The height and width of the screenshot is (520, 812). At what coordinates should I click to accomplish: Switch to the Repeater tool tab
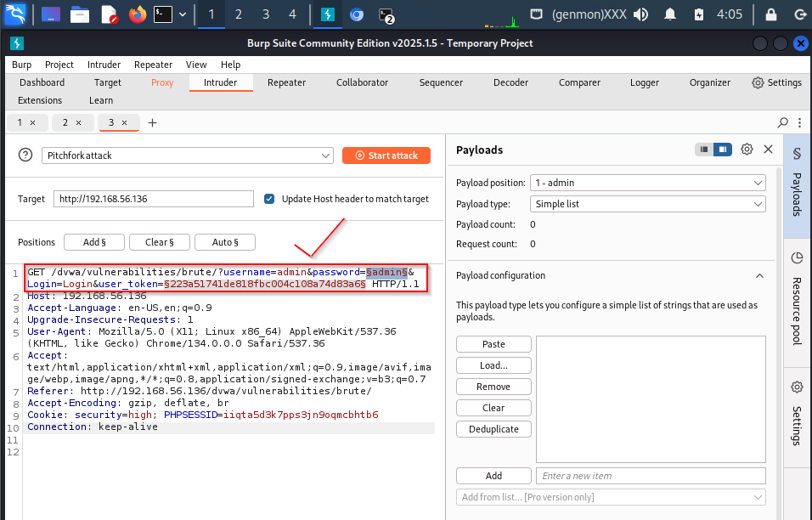[286, 83]
